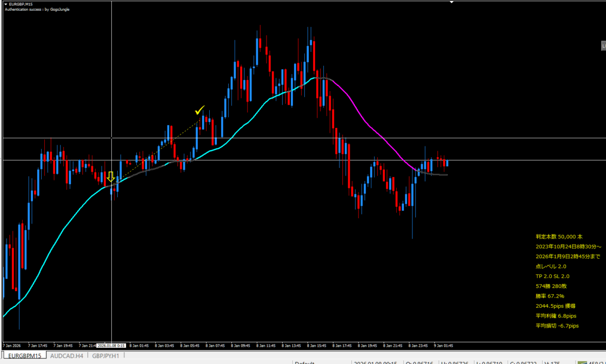Click the highlighted 2026.01.08 00:15 time label
Viewport: 606px width, 364px height.
click(x=111, y=346)
